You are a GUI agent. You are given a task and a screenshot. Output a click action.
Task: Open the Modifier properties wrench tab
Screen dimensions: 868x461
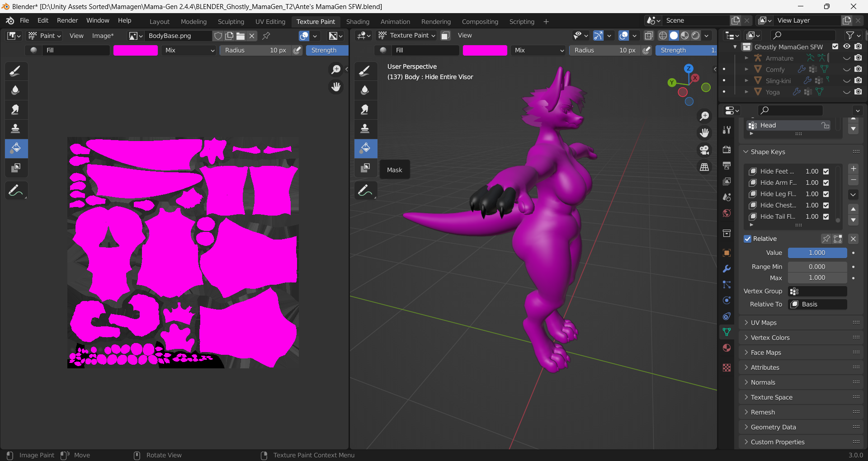[x=726, y=268]
